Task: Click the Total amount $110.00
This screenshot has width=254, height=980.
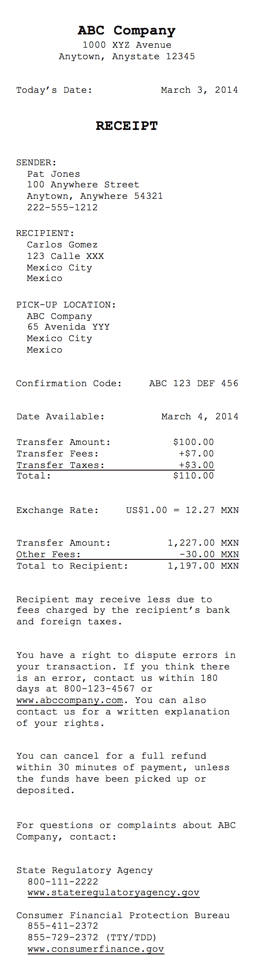Action: click(194, 476)
